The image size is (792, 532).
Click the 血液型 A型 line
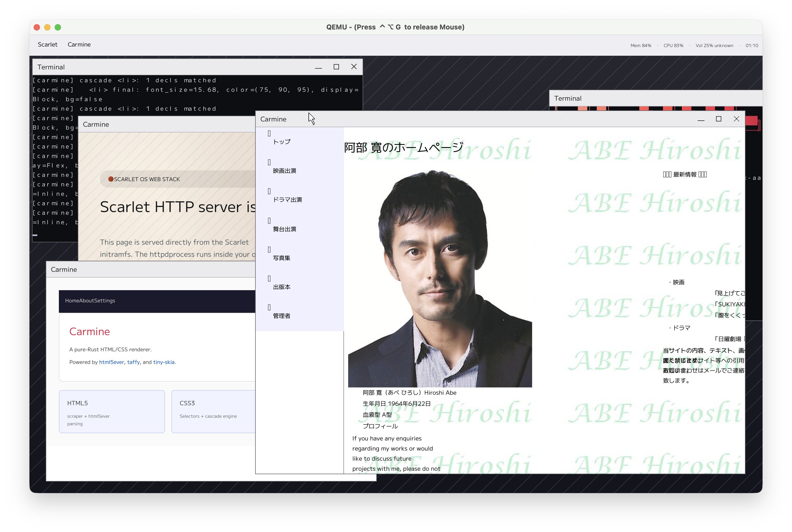[377, 415]
